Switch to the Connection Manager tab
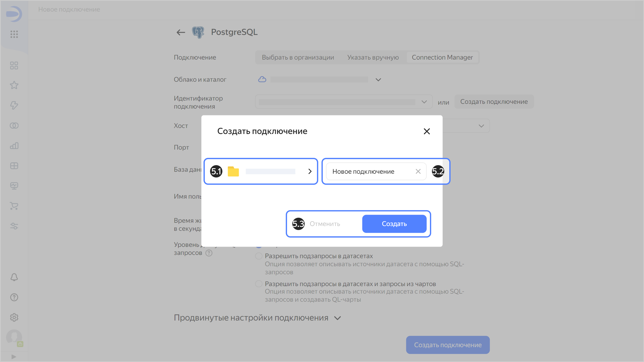This screenshot has height=362, width=644. coord(442,57)
